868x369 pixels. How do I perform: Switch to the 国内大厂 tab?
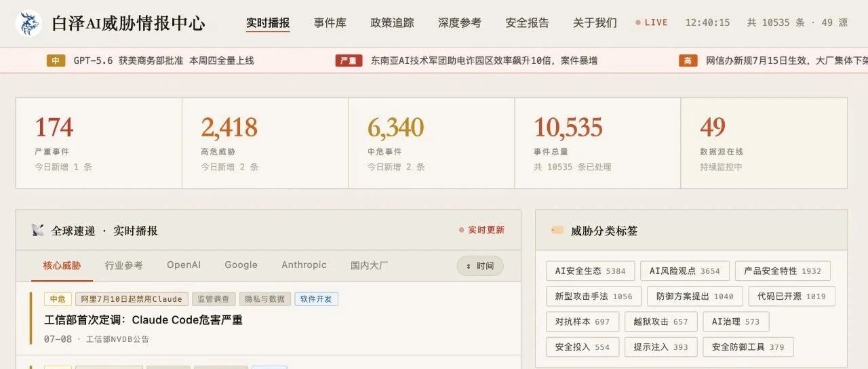click(370, 265)
